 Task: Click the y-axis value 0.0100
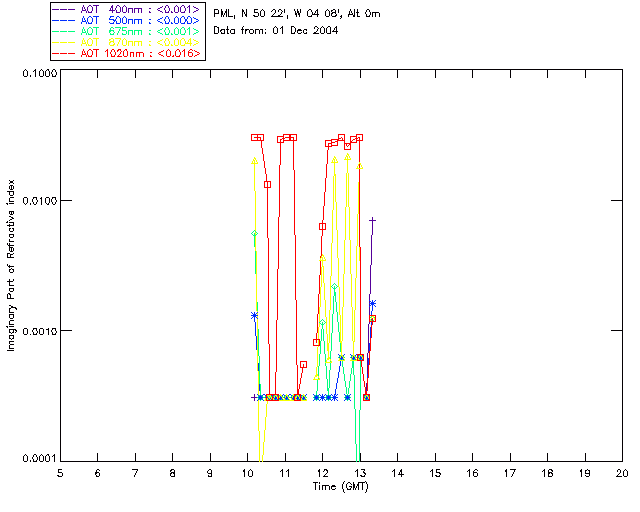pyautogui.click(x=40, y=201)
